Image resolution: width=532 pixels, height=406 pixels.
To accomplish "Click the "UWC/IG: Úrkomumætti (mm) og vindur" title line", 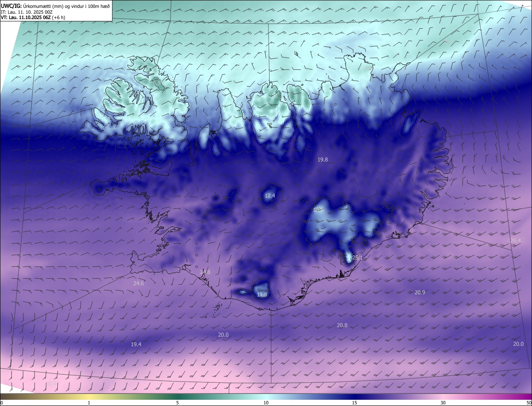I will 55,6.
